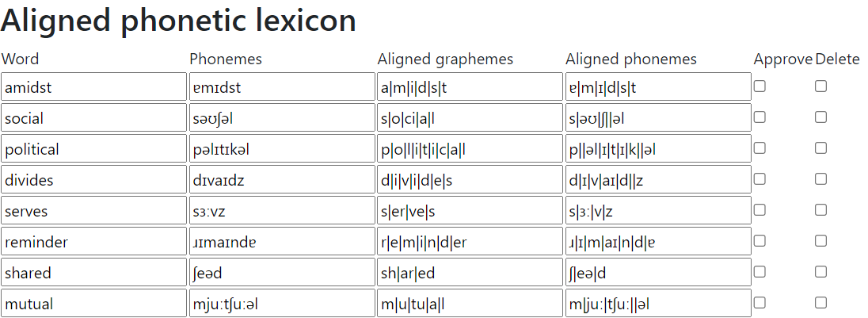Select Delete checkbox for serves
Image resolution: width=868 pixels, height=318 pixels.
tap(820, 210)
